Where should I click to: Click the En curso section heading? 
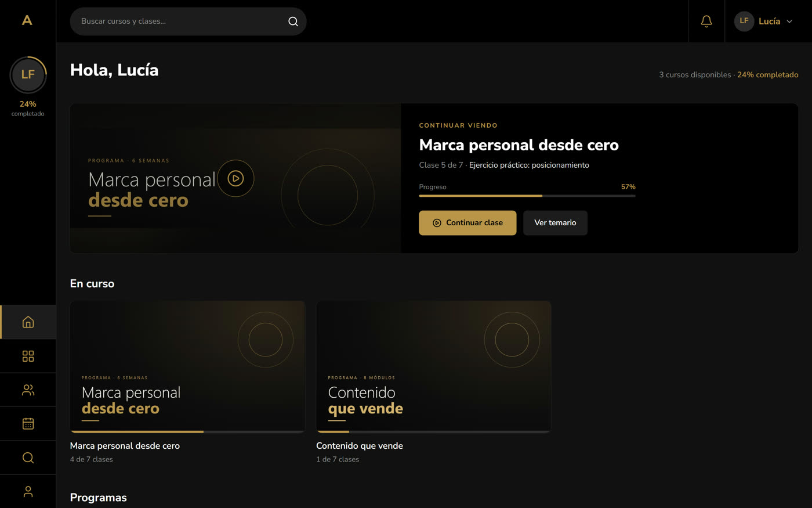pyautogui.click(x=92, y=284)
